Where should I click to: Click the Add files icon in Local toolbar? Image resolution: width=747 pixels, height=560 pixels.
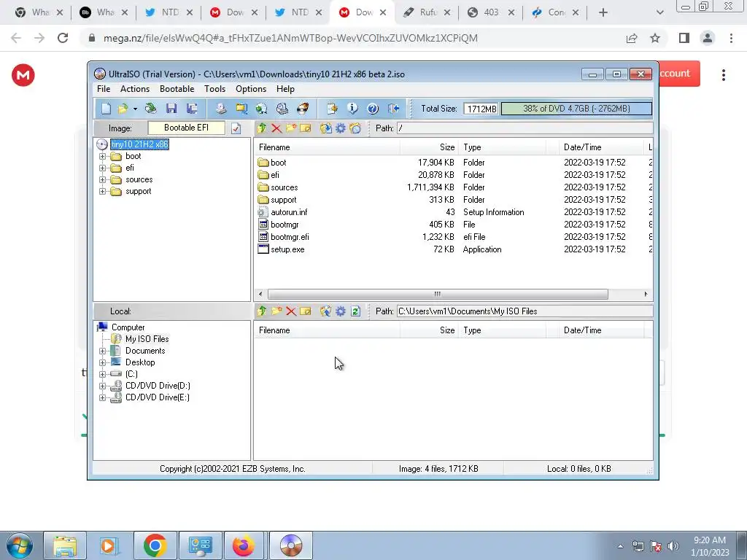click(x=326, y=311)
